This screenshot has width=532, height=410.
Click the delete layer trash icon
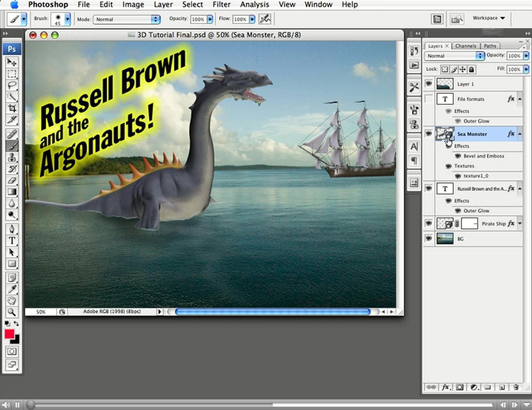click(515, 387)
